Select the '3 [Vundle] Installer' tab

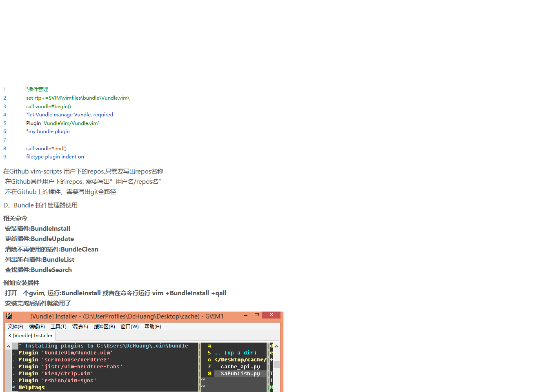(31, 336)
